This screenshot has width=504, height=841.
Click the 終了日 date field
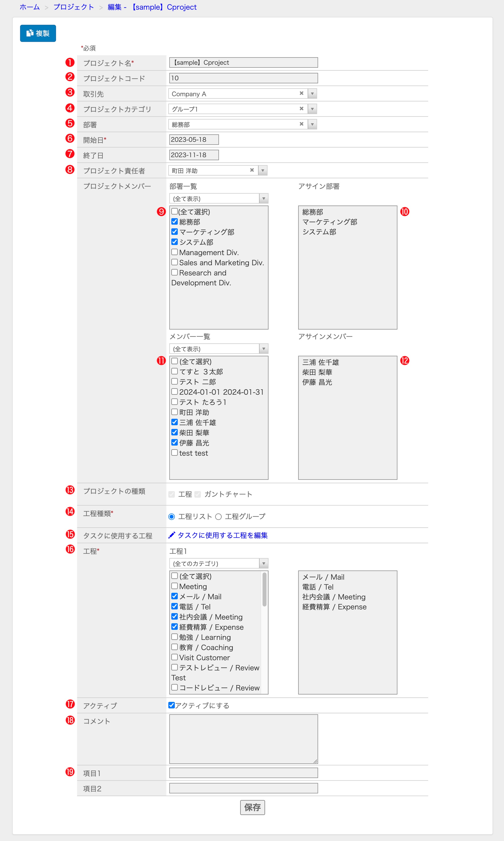pos(194,155)
